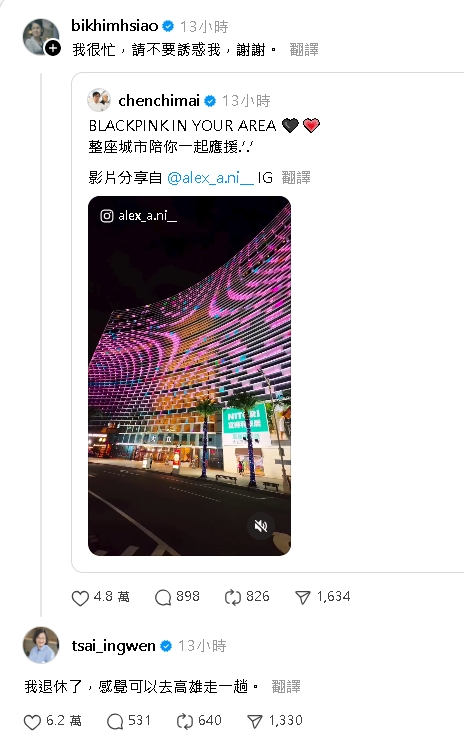Like bikhimhsiao's post with the heart icon
The width and height of the screenshot is (464, 743).
tap(80, 598)
